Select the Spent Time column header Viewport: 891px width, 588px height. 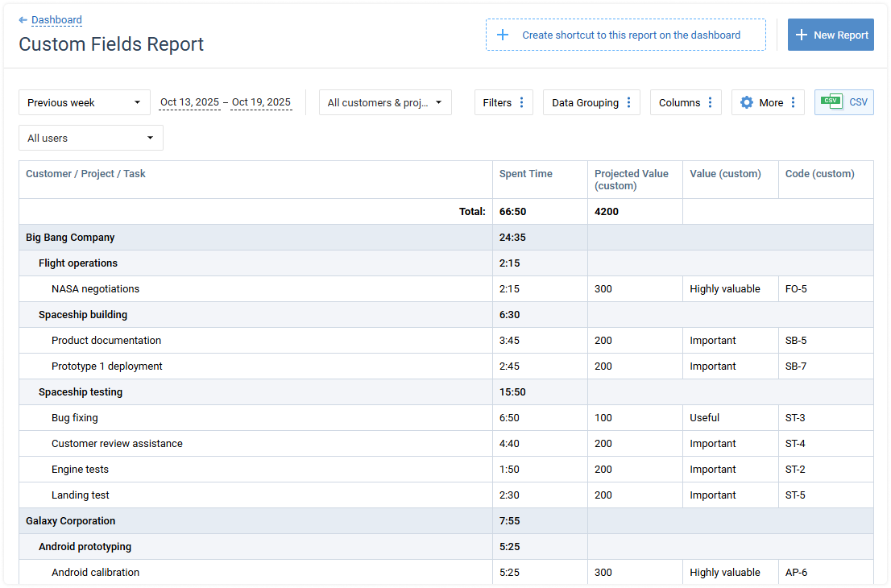525,173
